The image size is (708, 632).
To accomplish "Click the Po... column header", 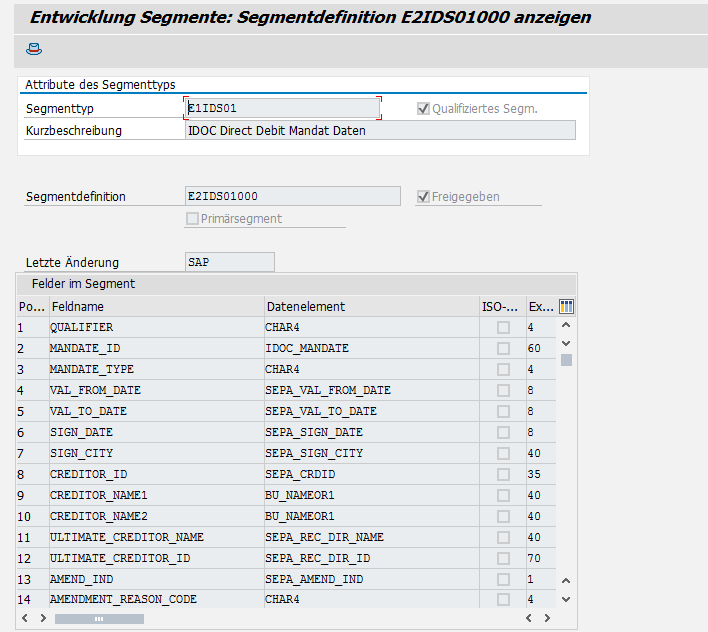I will coord(32,307).
